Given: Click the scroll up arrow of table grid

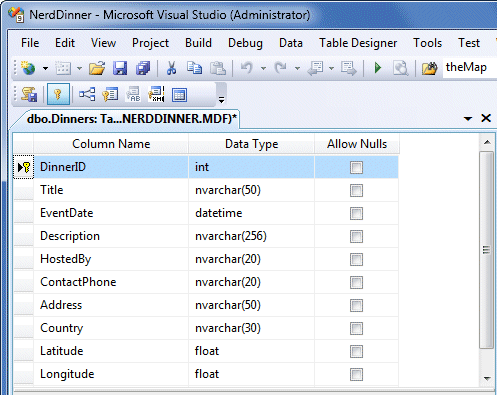Looking at the screenshot, I should point(487,142).
